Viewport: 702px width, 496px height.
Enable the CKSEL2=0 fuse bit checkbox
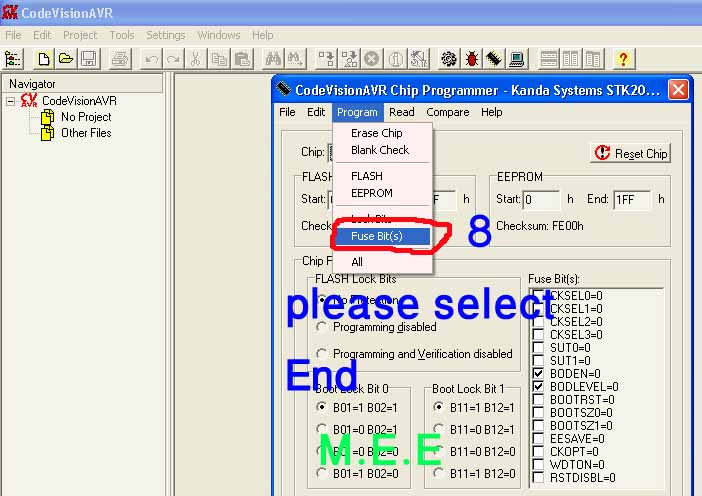[x=538, y=321]
